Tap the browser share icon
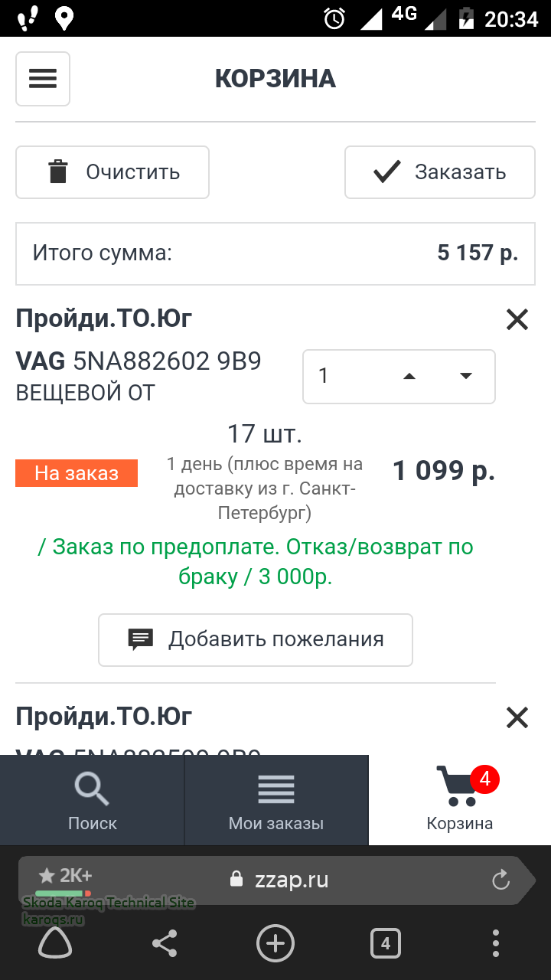Image resolution: width=551 pixels, height=980 pixels. point(165,944)
